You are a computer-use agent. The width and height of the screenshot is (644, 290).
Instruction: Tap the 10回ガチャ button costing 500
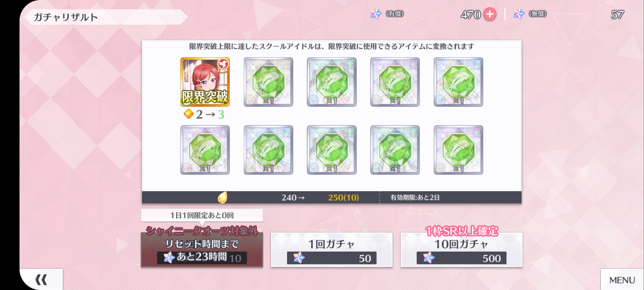[461, 250]
